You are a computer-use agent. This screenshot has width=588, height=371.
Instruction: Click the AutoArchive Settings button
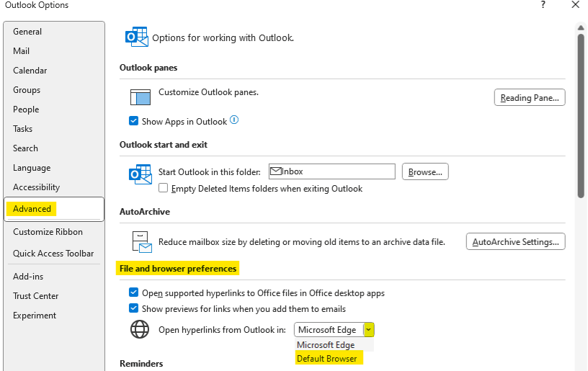515,242
